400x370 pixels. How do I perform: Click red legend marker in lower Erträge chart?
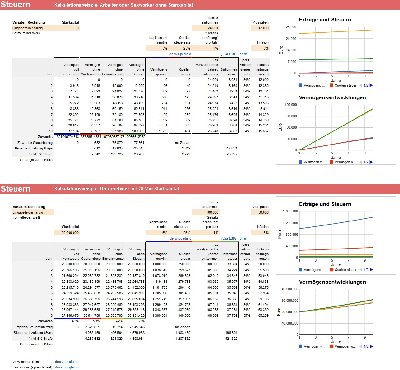[x=332, y=269]
